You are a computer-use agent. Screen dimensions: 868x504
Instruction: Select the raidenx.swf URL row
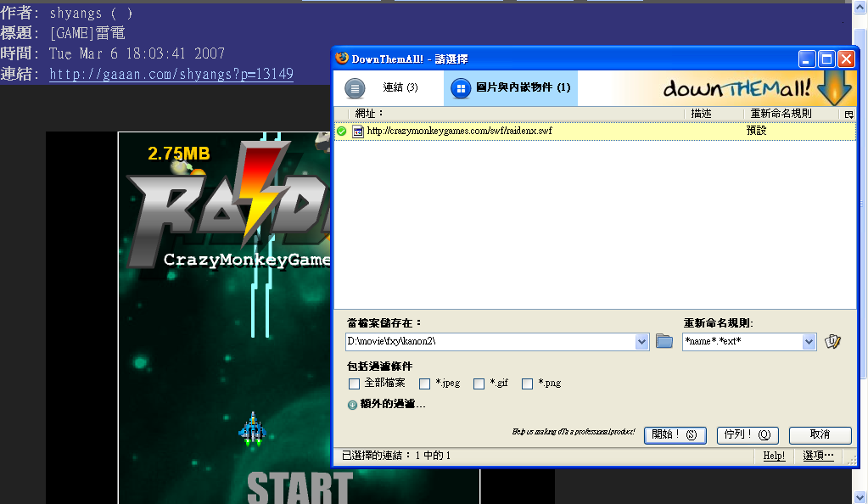pyautogui.click(x=595, y=132)
